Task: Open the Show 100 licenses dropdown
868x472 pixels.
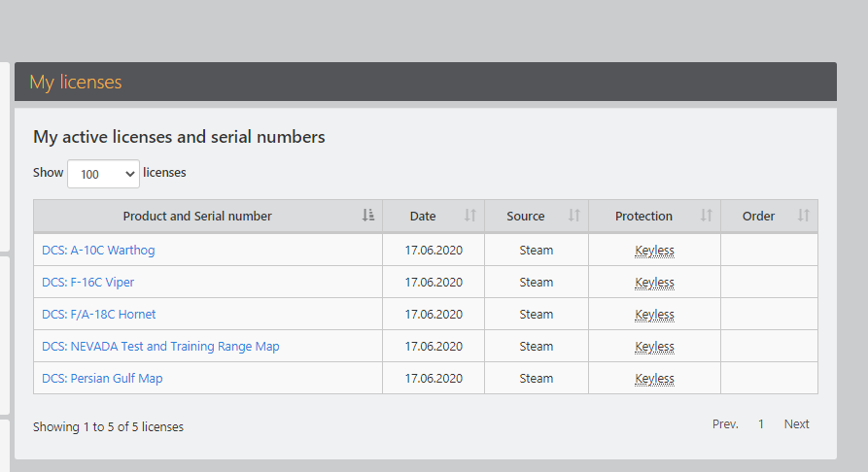Action: [x=103, y=174]
